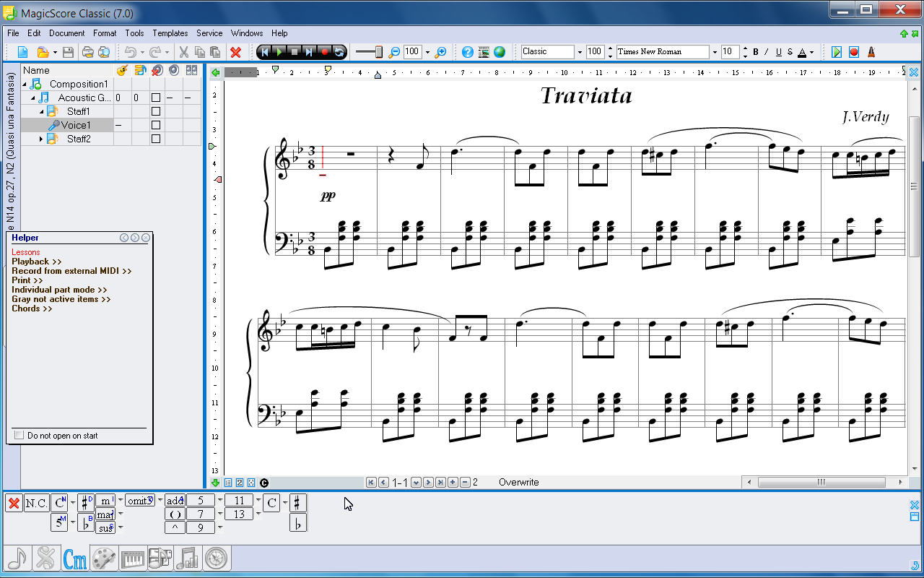Click the red square record icon at far right

pyautogui.click(x=854, y=52)
